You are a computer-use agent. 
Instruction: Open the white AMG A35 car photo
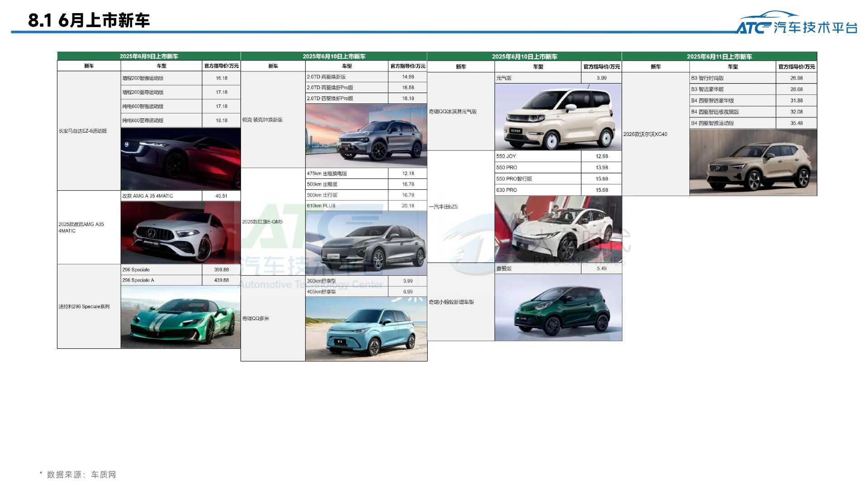coord(180,232)
